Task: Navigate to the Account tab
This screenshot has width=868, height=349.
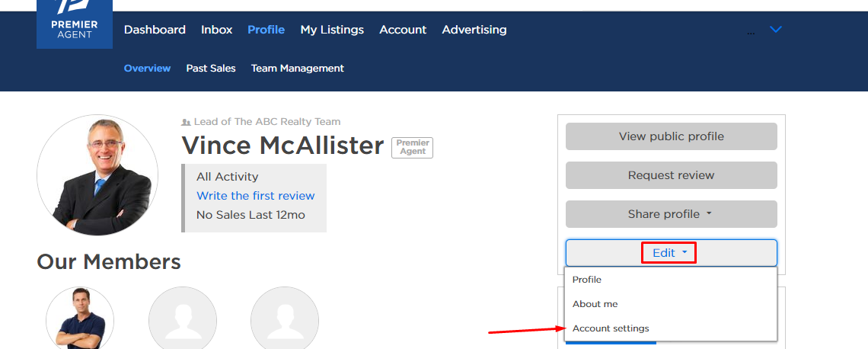Action: tap(403, 30)
